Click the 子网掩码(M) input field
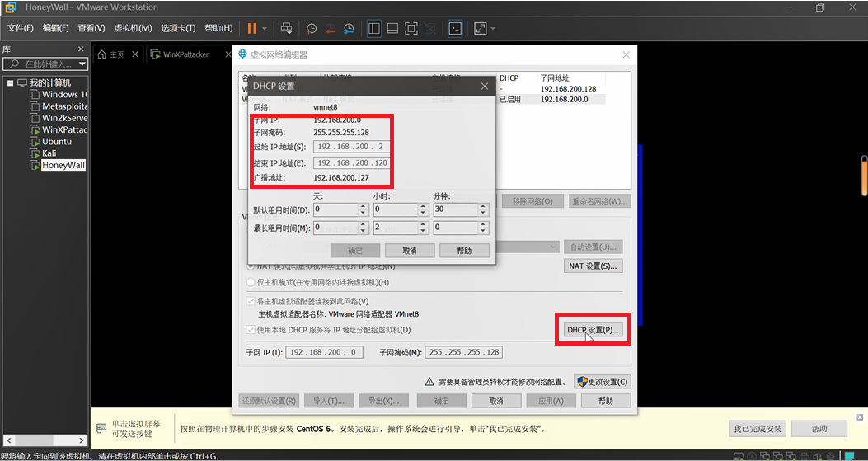Screen dimensions: 868x461 coord(463,352)
